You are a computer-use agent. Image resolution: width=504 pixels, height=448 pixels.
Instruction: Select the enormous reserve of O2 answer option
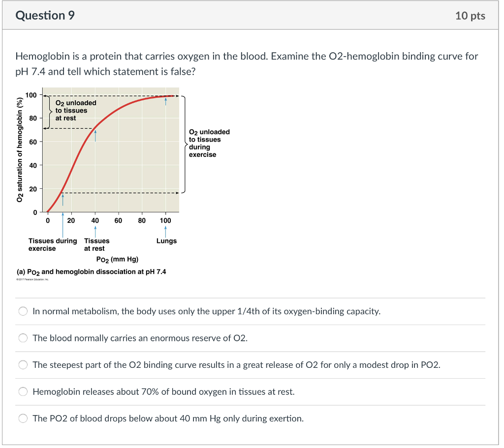[x=23, y=338]
